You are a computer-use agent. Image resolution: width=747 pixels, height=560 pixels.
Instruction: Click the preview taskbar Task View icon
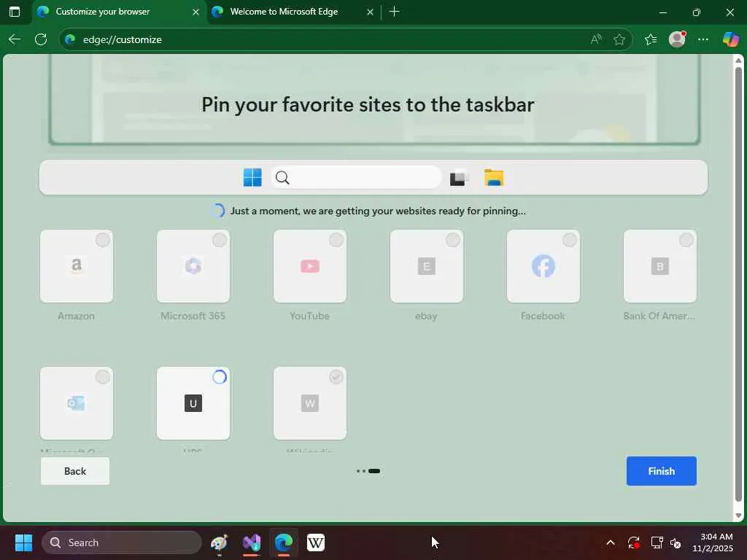(460, 178)
